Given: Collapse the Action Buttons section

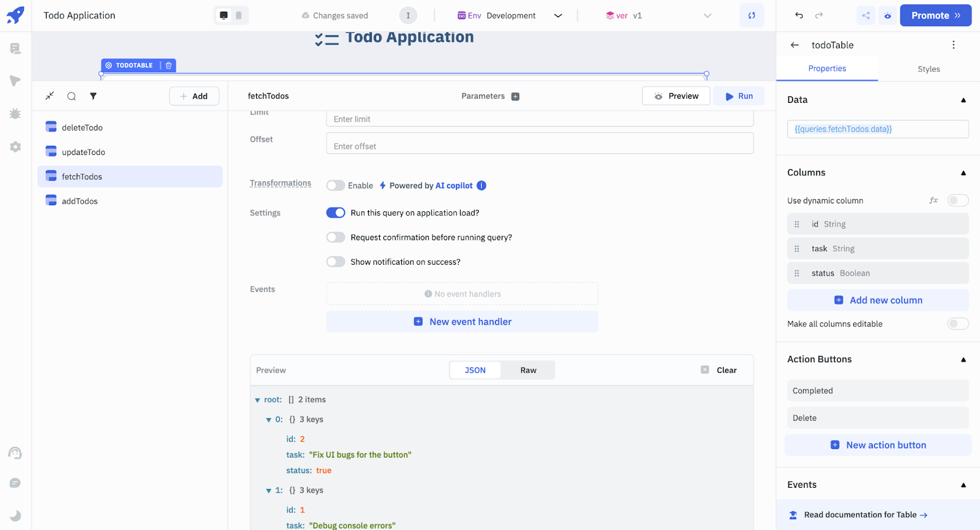Looking at the screenshot, I should [963, 360].
